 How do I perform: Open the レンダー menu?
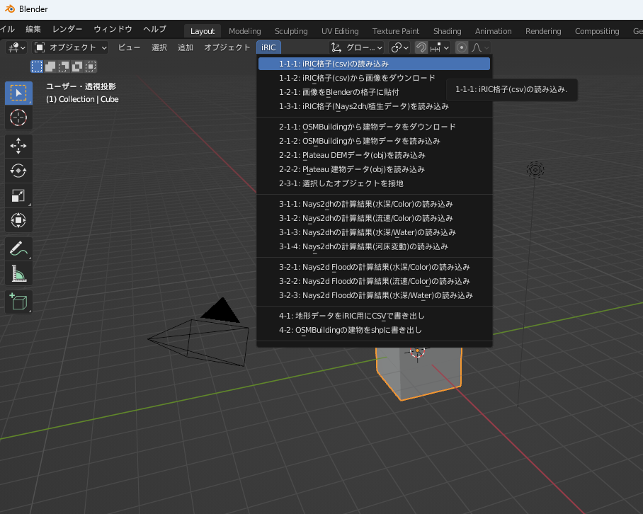[x=67, y=29]
